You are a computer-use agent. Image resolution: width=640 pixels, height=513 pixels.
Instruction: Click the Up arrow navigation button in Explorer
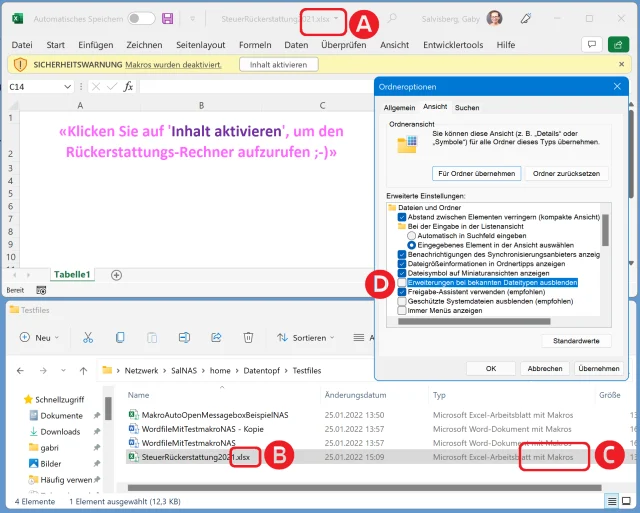pyautogui.click(x=83, y=370)
